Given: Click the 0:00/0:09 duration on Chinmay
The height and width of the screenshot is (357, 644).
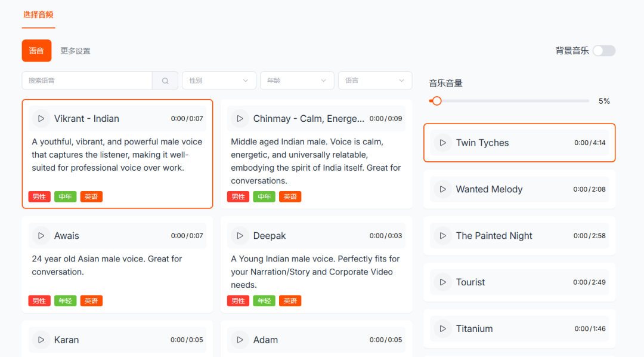Looking at the screenshot, I should pyautogui.click(x=386, y=118).
